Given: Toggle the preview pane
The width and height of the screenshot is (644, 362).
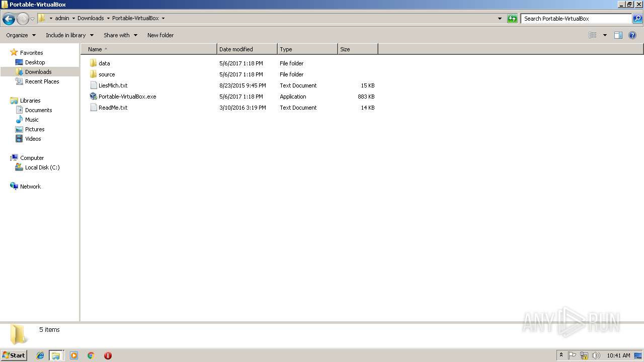Looking at the screenshot, I should coord(618,35).
